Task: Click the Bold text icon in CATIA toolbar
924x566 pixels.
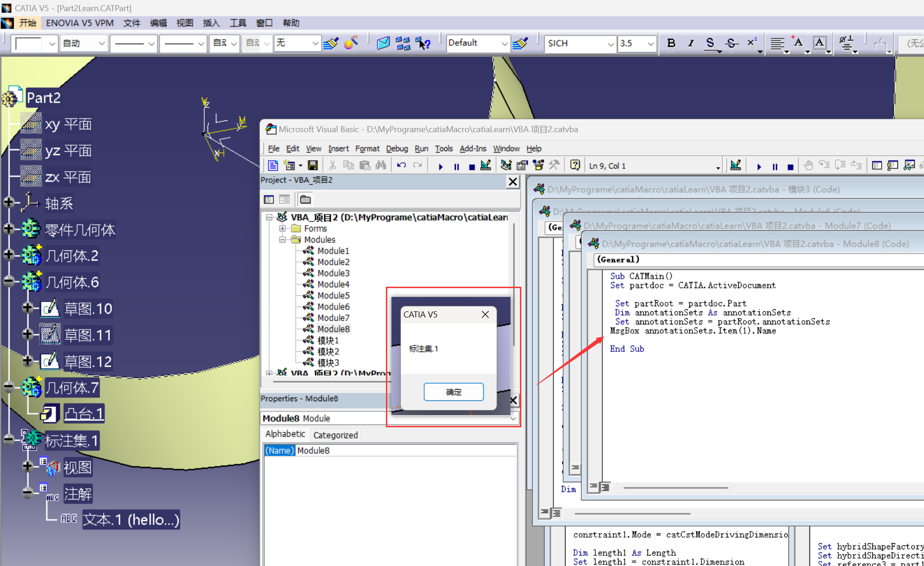Action: click(671, 43)
